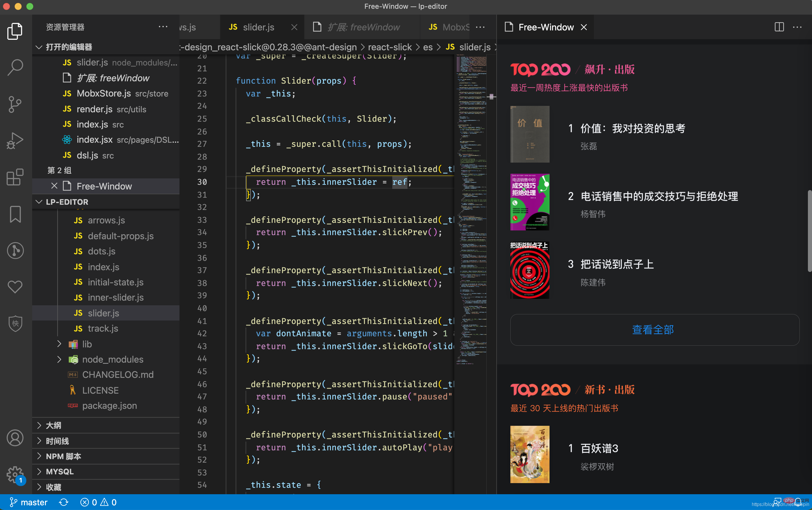Click the Accounts icon in activity bar

point(15,438)
